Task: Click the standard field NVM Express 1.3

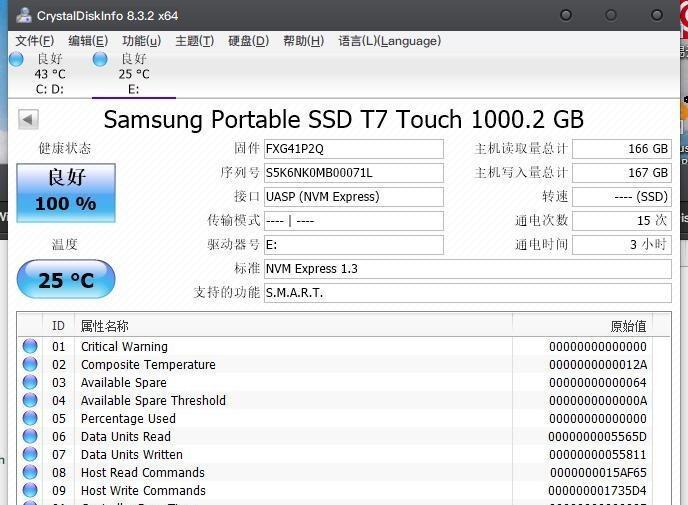Action: 468,269
